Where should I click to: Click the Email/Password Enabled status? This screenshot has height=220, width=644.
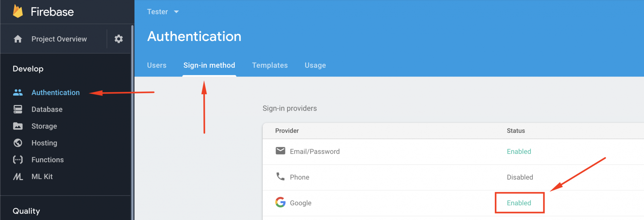519,152
